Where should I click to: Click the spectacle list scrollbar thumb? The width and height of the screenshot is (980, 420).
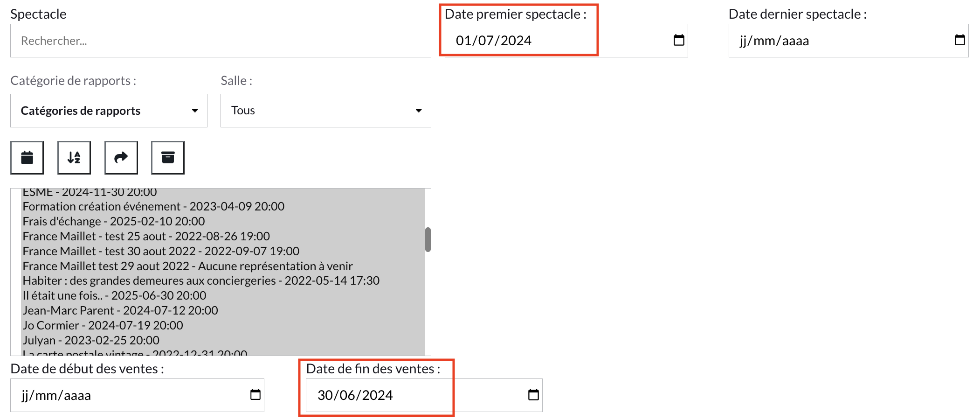(x=428, y=239)
